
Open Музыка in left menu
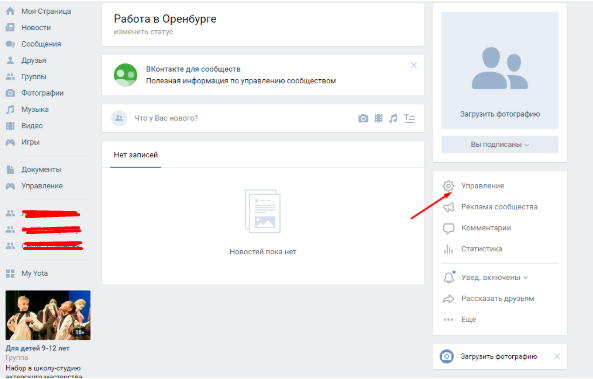click(35, 109)
